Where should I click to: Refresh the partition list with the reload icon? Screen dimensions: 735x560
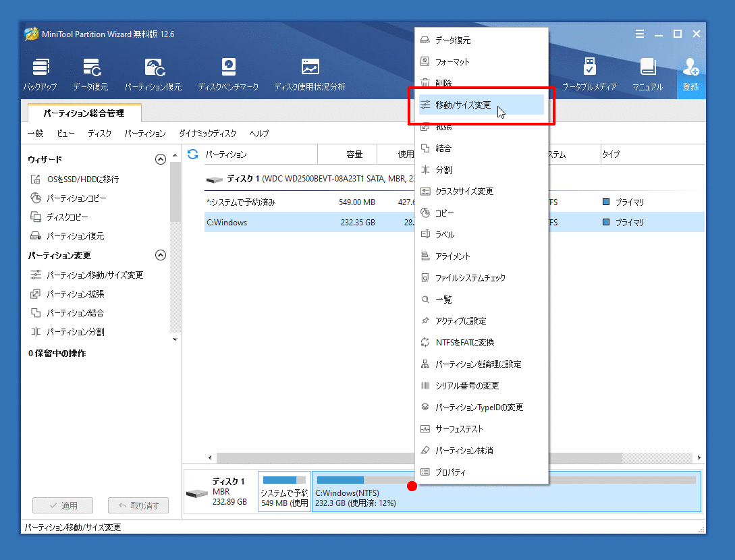(x=192, y=154)
